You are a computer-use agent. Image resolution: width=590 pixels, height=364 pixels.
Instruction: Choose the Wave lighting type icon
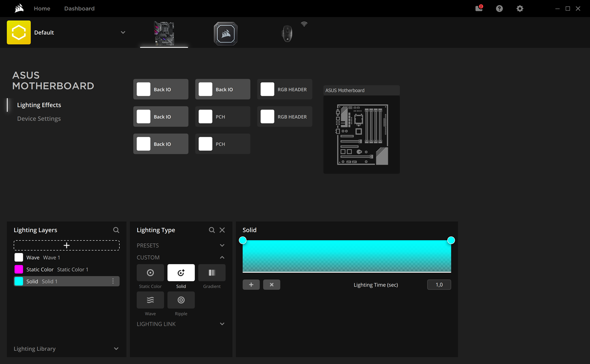tap(150, 300)
